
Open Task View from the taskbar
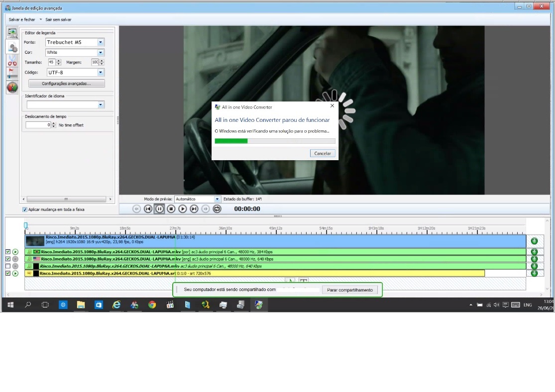pos(45,304)
